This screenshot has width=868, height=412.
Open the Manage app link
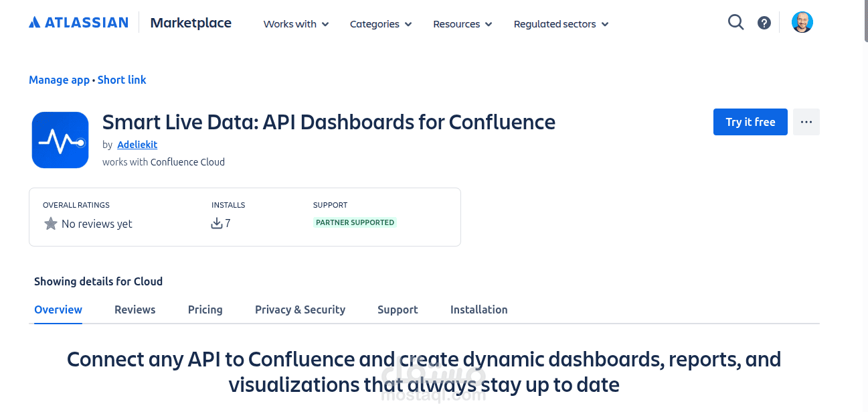(x=59, y=80)
